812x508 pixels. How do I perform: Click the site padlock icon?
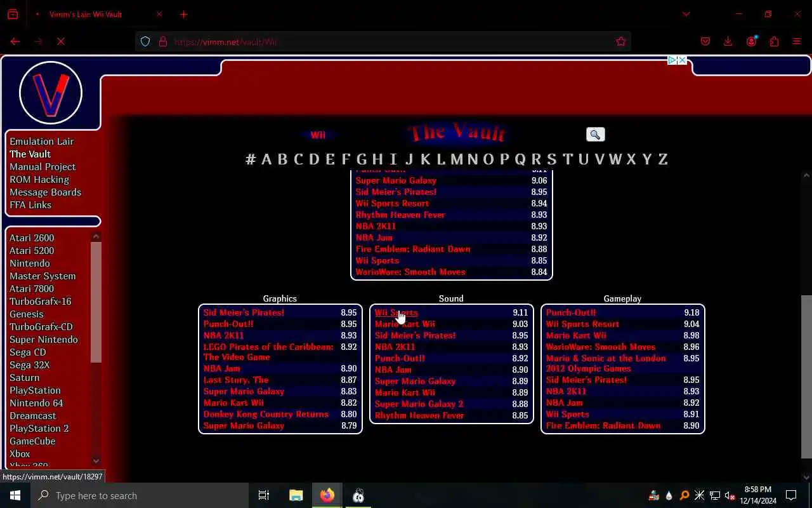[162, 41]
